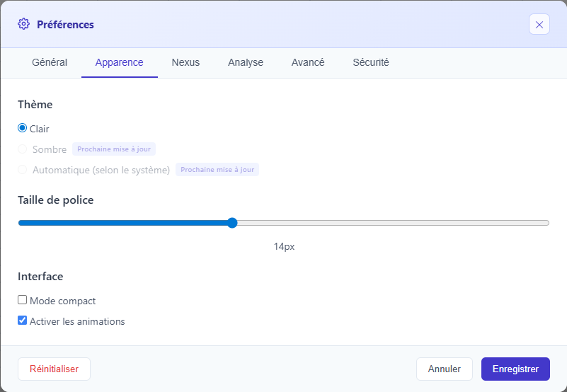Select the Automatique (selon le système) radio option
The image size is (567, 392).
click(23, 170)
